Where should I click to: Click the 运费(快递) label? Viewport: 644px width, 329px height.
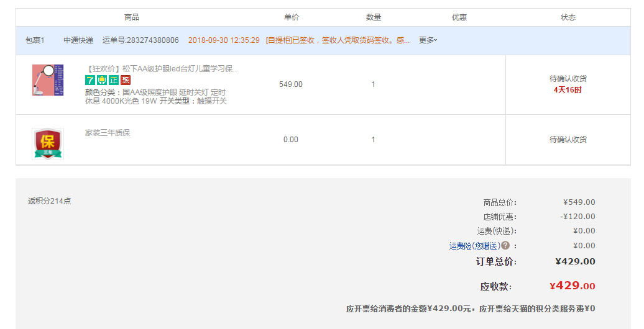[x=497, y=231]
